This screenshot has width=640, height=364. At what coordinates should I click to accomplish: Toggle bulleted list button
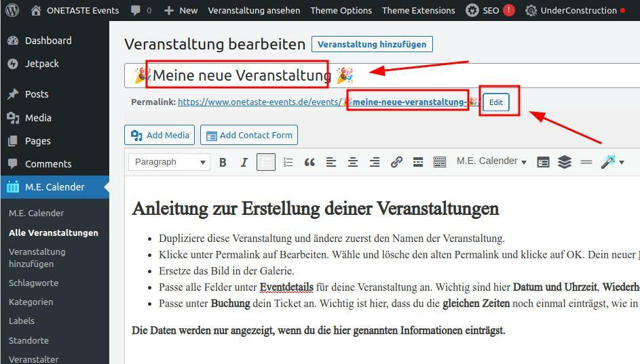pos(266,162)
